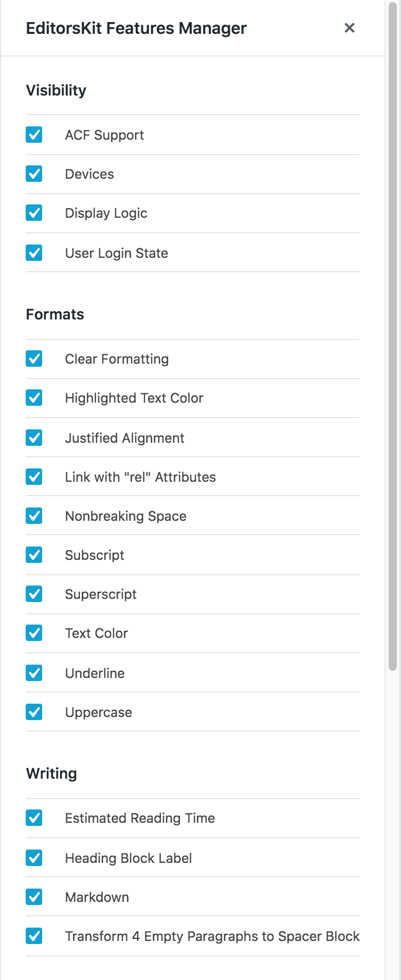This screenshot has width=401, height=980.
Task: Close the EditorsKit Features Manager dialog
Action: 350,28
